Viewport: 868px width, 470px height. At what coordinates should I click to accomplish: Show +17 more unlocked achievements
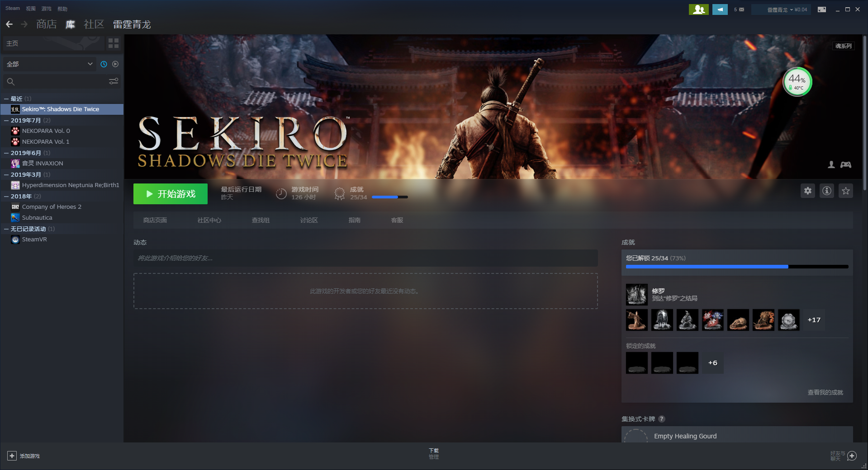click(814, 320)
